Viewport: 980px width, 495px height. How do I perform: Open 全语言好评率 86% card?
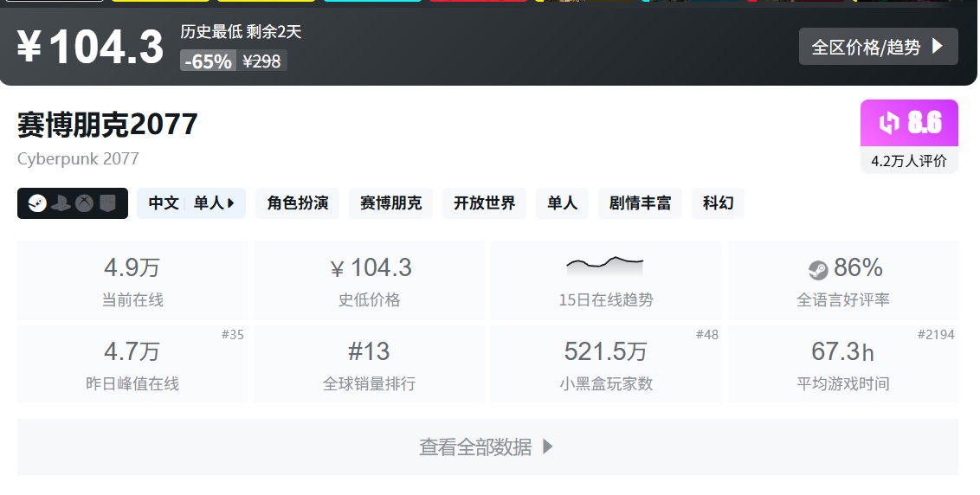pyautogui.click(x=843, y=280)
